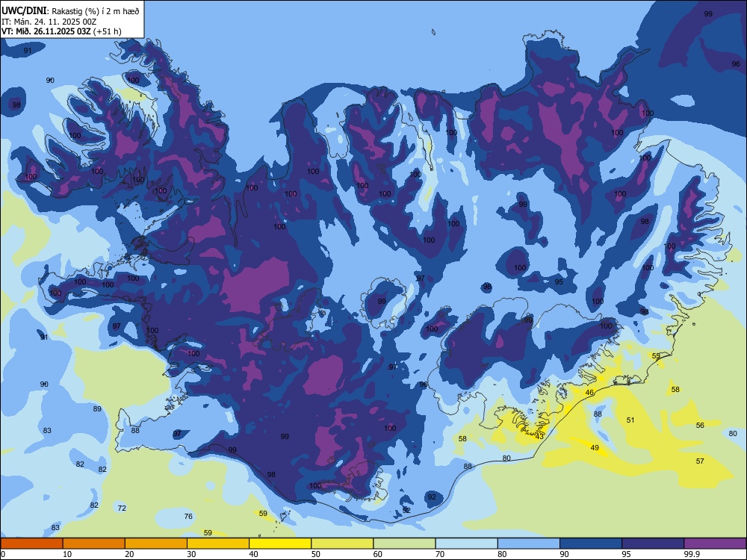
Task: Click the pale yellow 50–60 legend swatch
Action: (343, 544)
